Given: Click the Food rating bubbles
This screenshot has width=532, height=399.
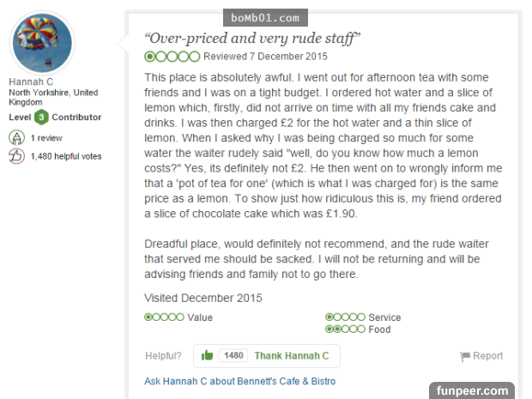Looking at the screenshot, I should point(345,329).
